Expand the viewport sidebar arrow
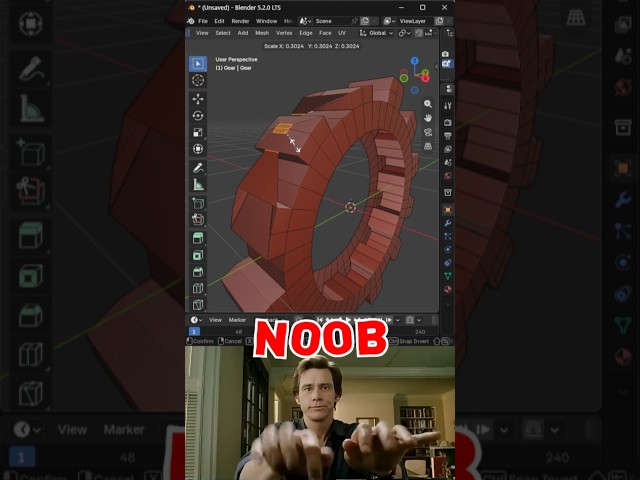Viewport: 640px width, 480px height. pos(436,66)
